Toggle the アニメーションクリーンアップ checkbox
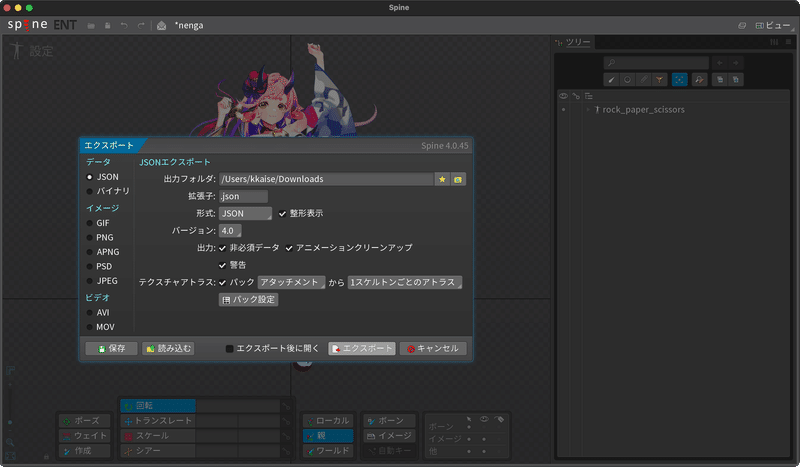The width and height of the screenshot is (800, 467). click(289, 248)
